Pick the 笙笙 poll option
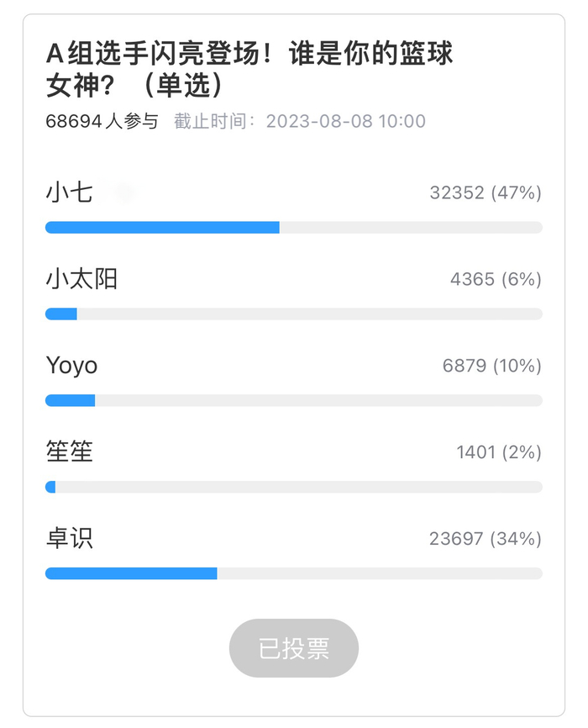Image resolution: width=588 pixels, height=728 pixels. tap(69, 452)
